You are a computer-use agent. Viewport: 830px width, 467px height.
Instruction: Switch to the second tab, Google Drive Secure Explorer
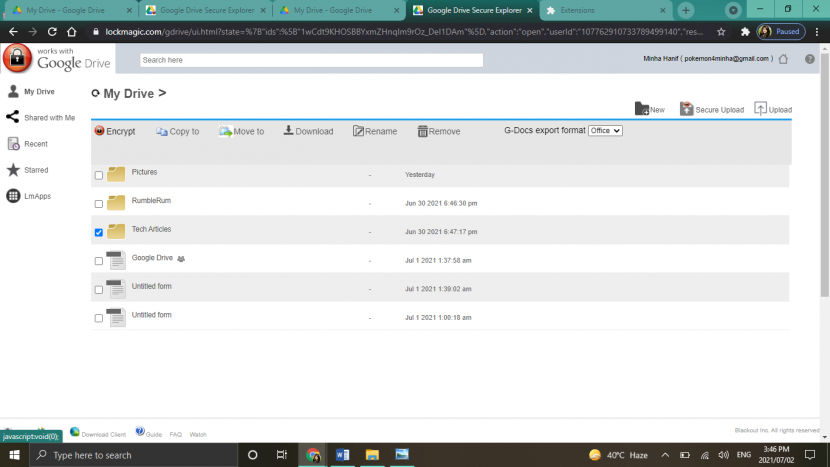coord(206,10)
